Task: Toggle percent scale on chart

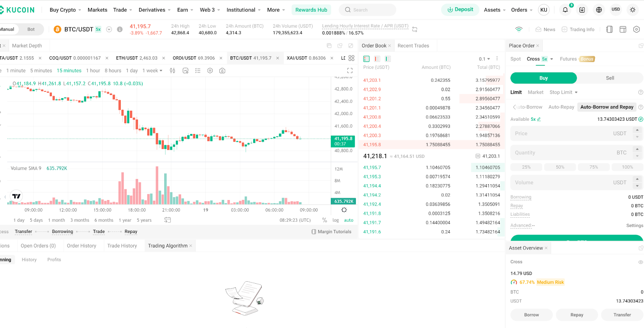Action: coord(324,220)
